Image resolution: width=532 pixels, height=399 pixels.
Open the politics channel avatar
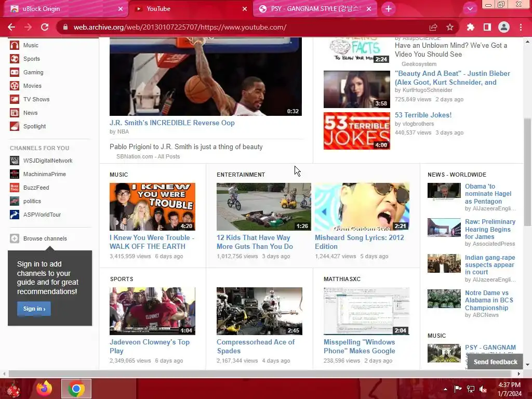coord(14,201)
